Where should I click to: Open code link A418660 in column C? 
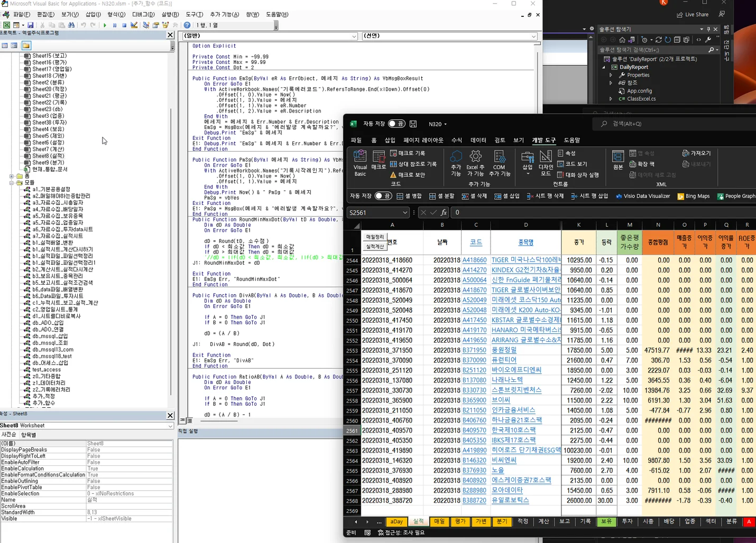(x=474, y=260)
